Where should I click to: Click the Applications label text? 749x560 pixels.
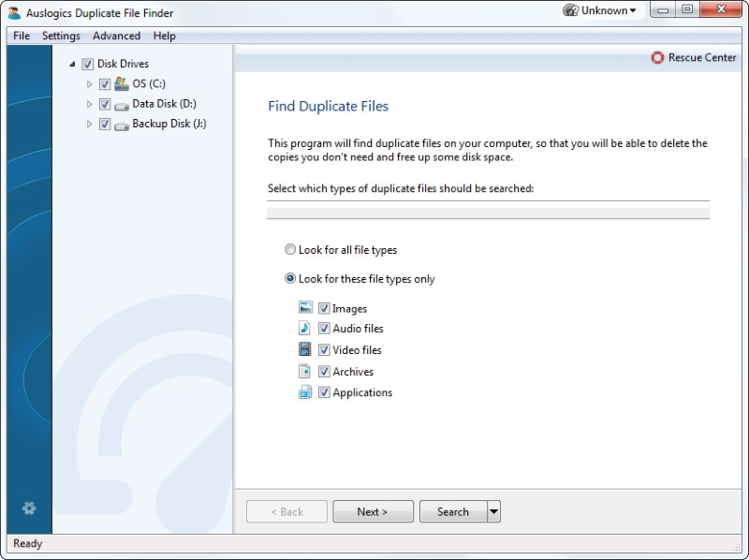362,392
